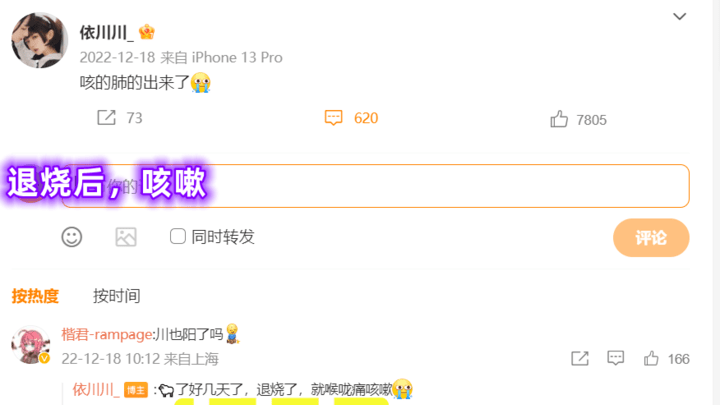Viewport: 720px width, 405px height.
Task: Expand the post options chevron menu
Action: pos(680,17)
